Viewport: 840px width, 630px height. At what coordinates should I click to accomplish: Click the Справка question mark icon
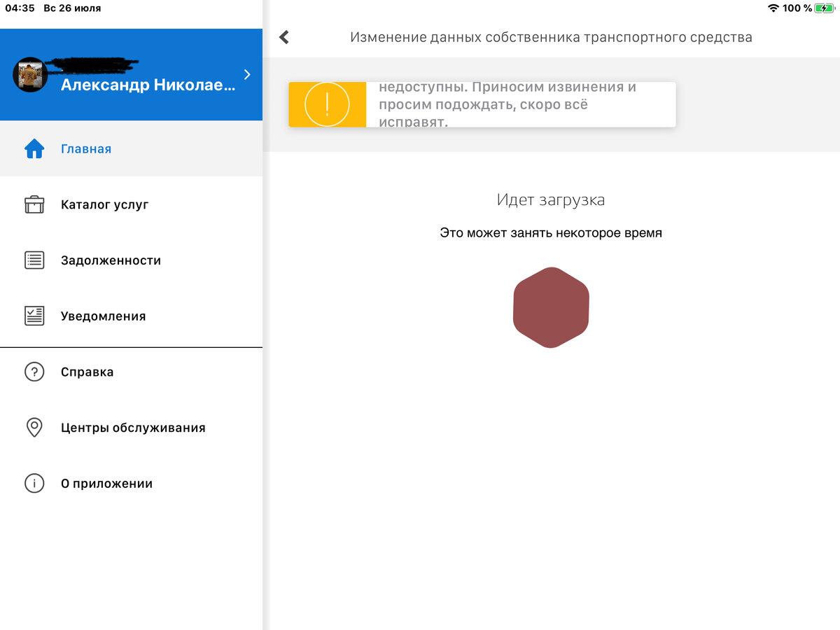point(34,372)
